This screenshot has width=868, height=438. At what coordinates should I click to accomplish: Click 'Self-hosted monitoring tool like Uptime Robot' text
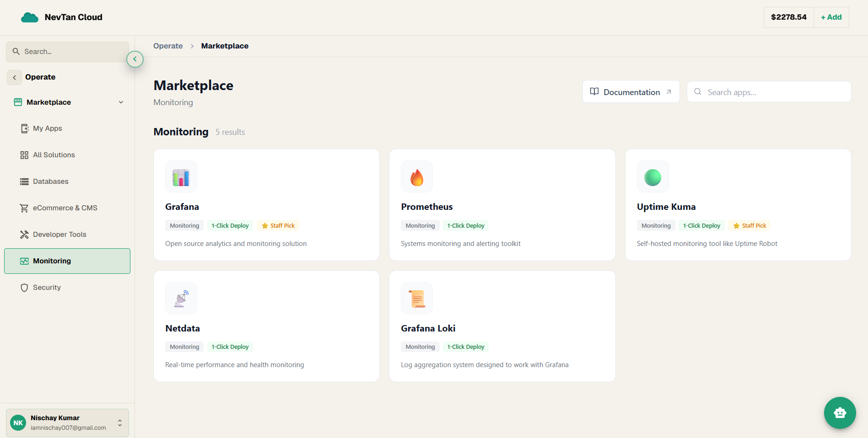tap(707, 244)
